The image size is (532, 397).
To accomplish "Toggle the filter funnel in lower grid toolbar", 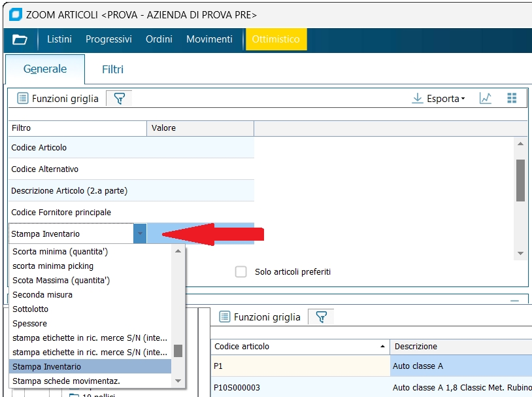I will tap(321, 317).
